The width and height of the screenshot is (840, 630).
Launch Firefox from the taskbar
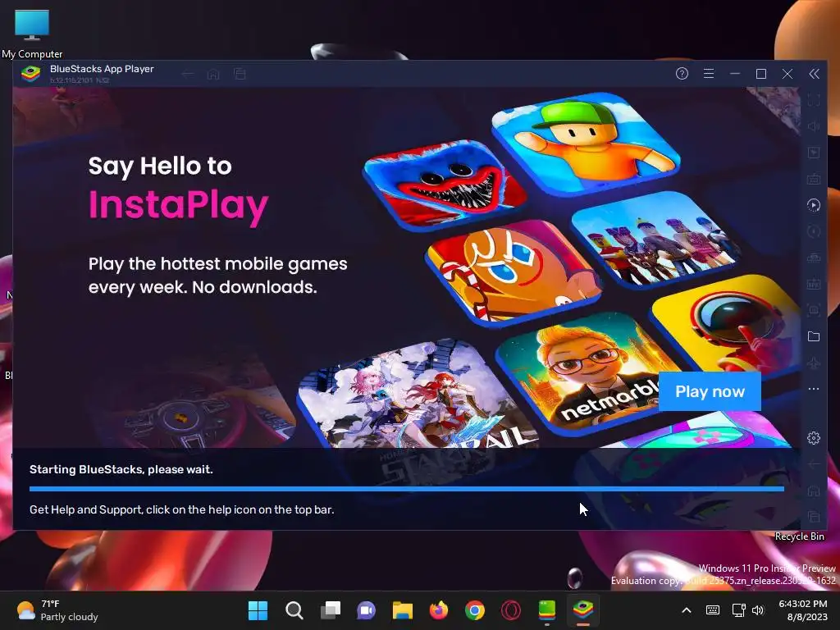(439, 610)
